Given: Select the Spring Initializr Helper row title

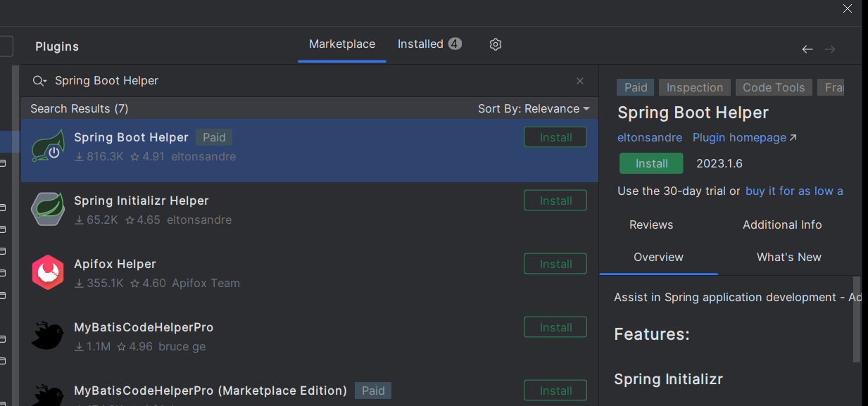Looking at the screenshot, I should coord(141,201).
